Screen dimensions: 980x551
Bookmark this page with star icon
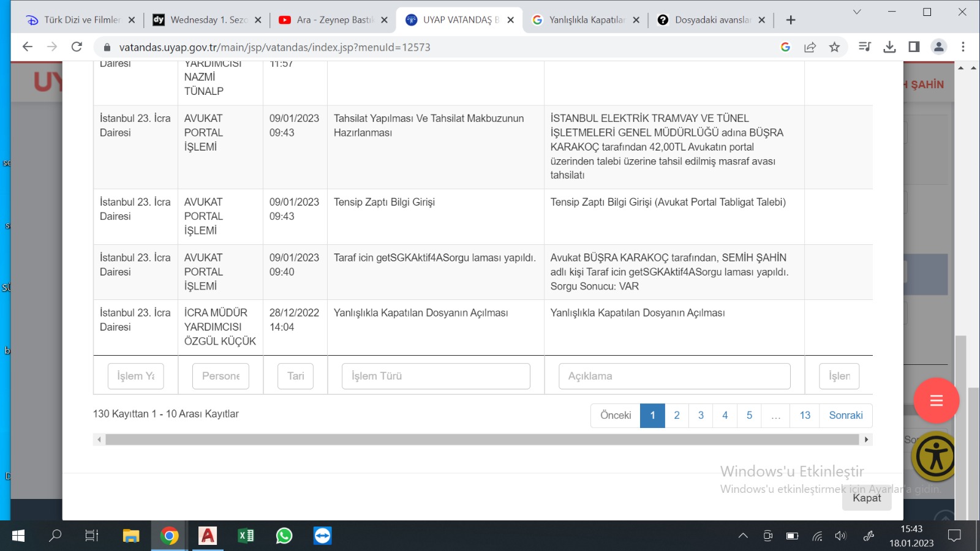(834, 47)
